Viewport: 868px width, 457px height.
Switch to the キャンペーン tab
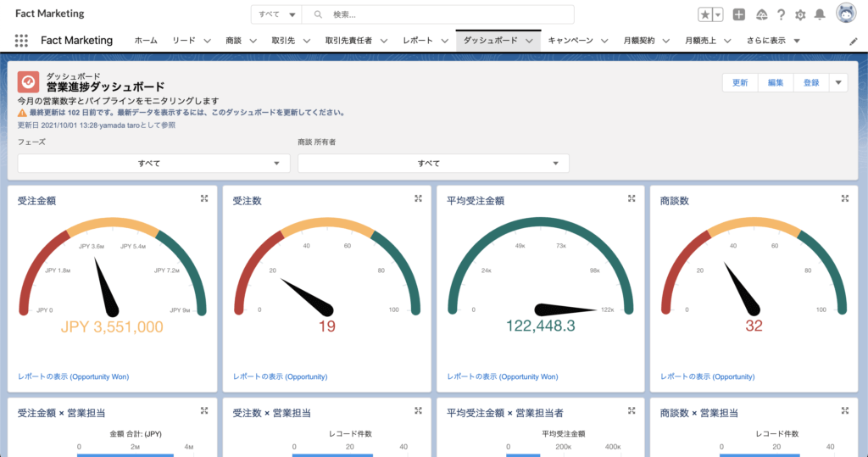tap(570, 41)
